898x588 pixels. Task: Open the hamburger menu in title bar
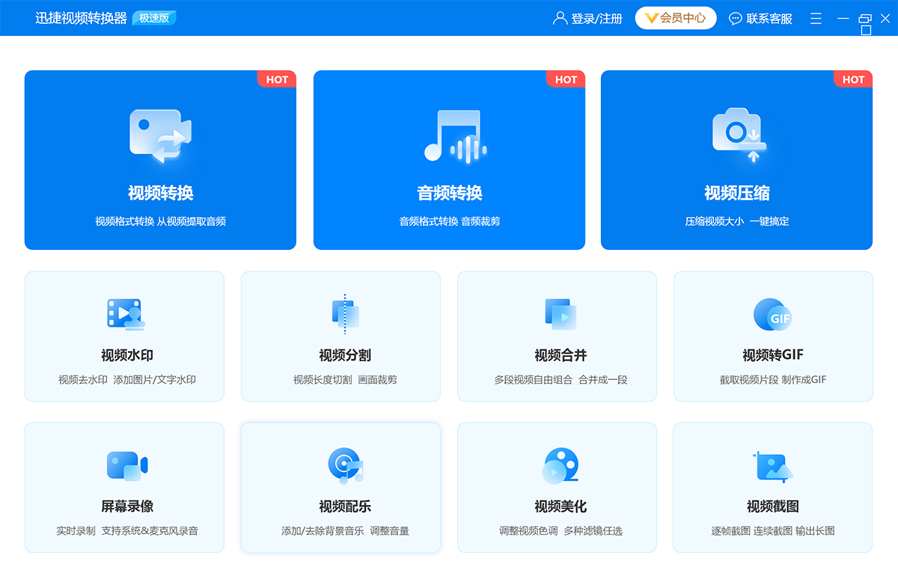click(816, 18)
